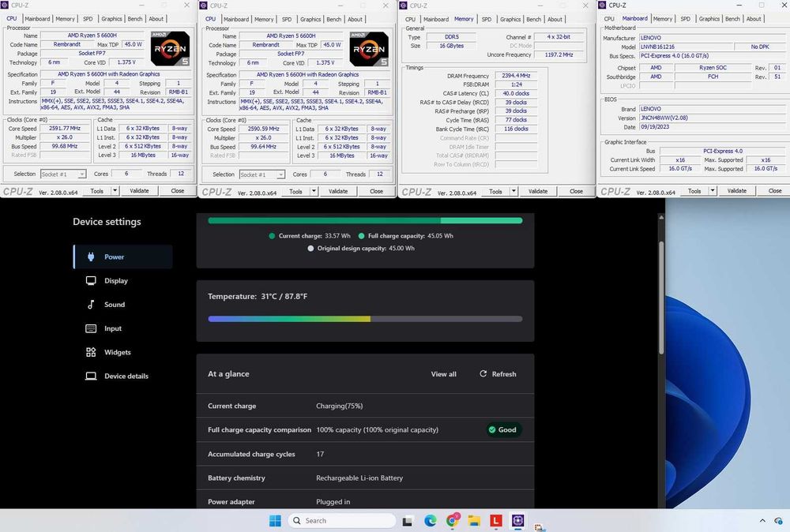Click Validate in the 2591.77 MHz CPU-Z window
The image size is (790, 532).
140,191
